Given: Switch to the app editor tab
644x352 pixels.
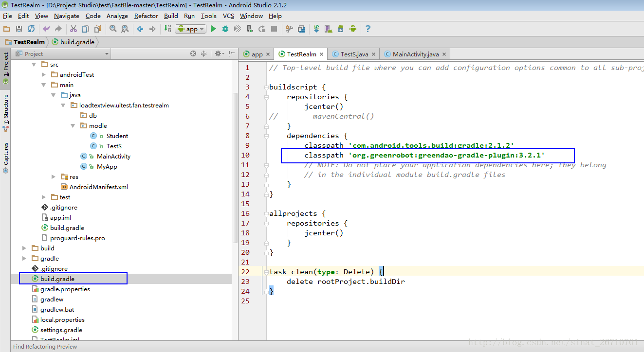Looking at the screenshot, I should click(257, 54).
